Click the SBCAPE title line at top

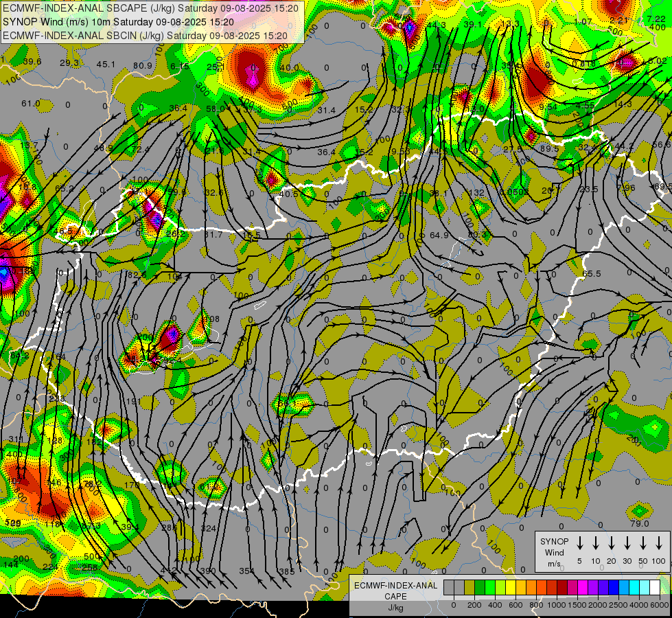click(150, 8)
